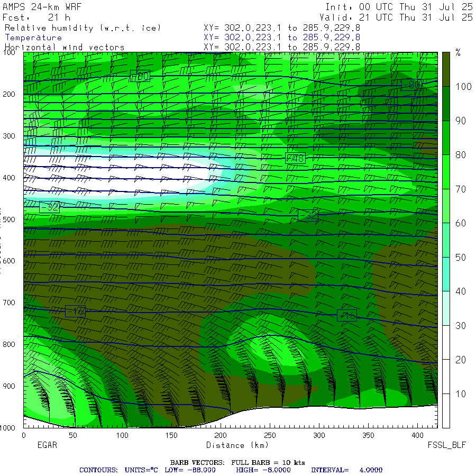Click the color bar label 10

tap(461, 394)
